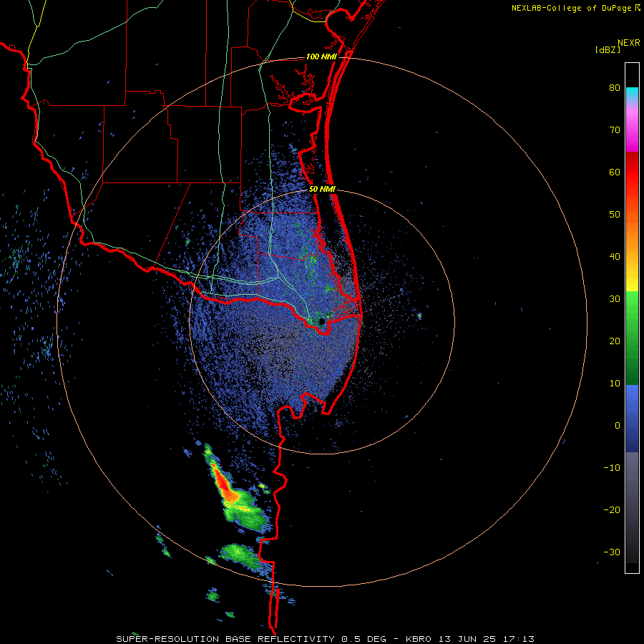Click the 60 dBZ scale label
This screenshot has height=644, width=644.
click(615, 172)
